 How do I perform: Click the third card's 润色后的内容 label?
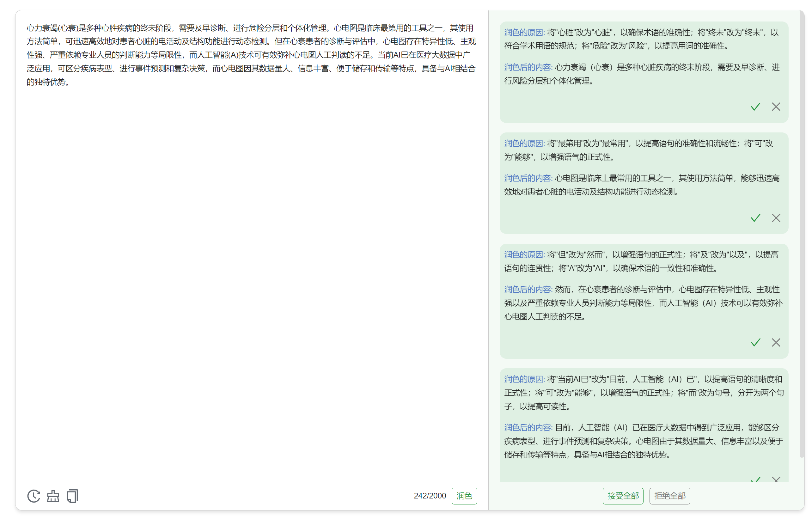coord(528,289)
